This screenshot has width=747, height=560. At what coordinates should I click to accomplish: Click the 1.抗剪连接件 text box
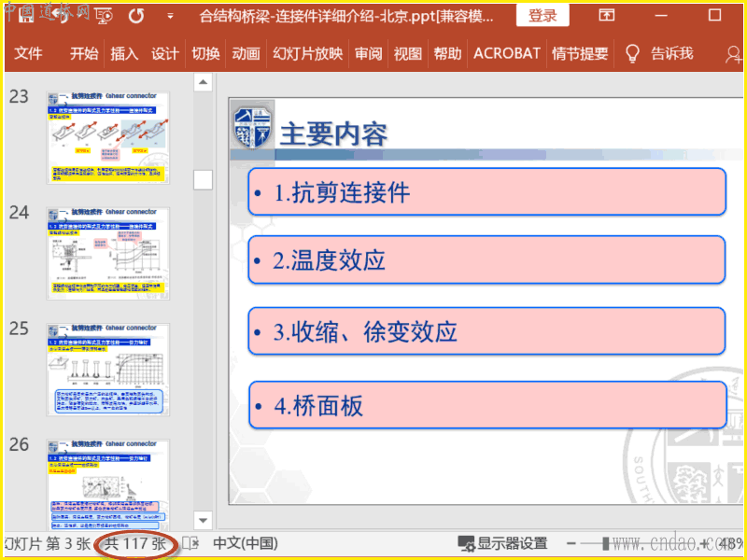coord(486,192)
